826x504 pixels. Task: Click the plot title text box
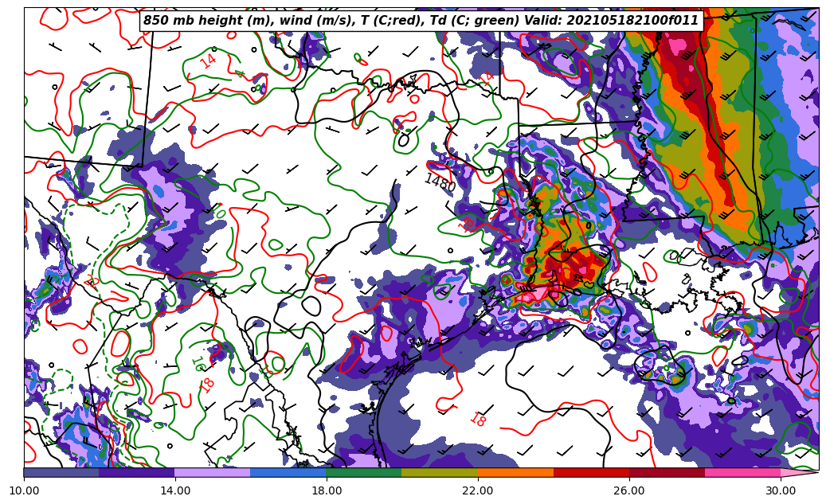pos(421,21)
